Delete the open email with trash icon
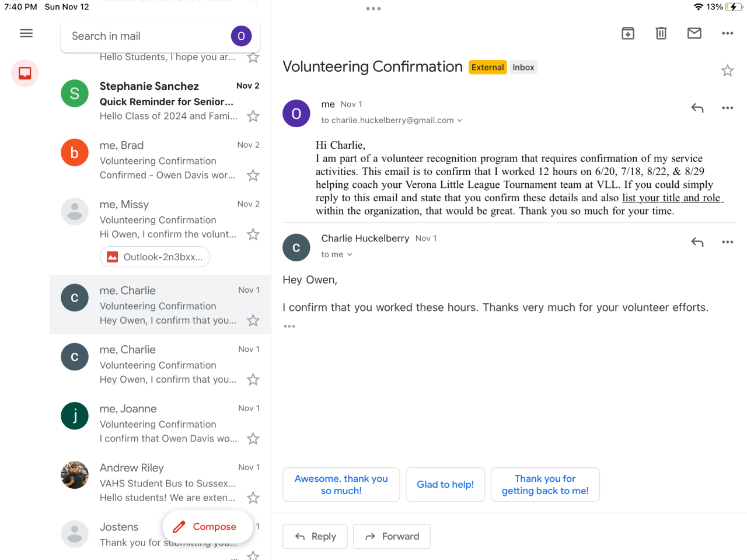The width and height of the screenshot is (747, 560). pos(661,33)
